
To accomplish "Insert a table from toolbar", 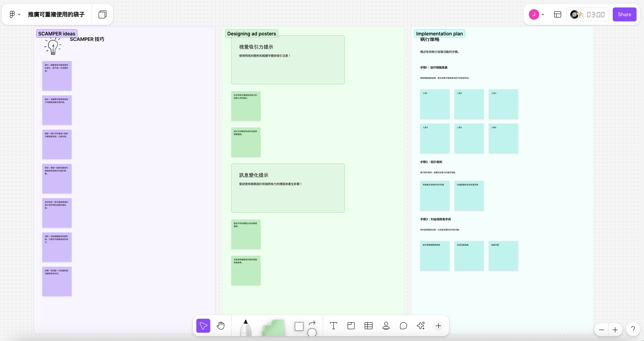I will [x=368, y=325].
